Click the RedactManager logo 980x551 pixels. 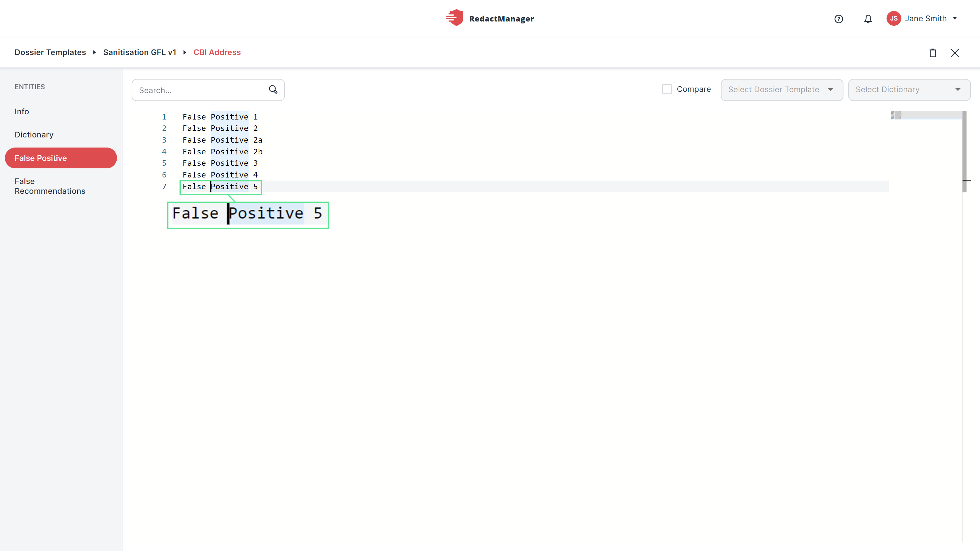[490, 18]
